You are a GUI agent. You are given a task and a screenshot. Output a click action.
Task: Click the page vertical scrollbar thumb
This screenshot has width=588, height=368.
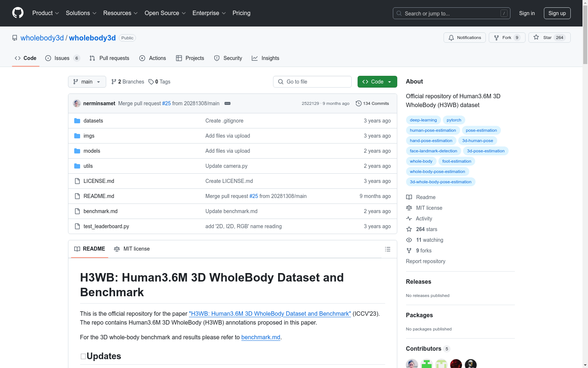point(585,35)
